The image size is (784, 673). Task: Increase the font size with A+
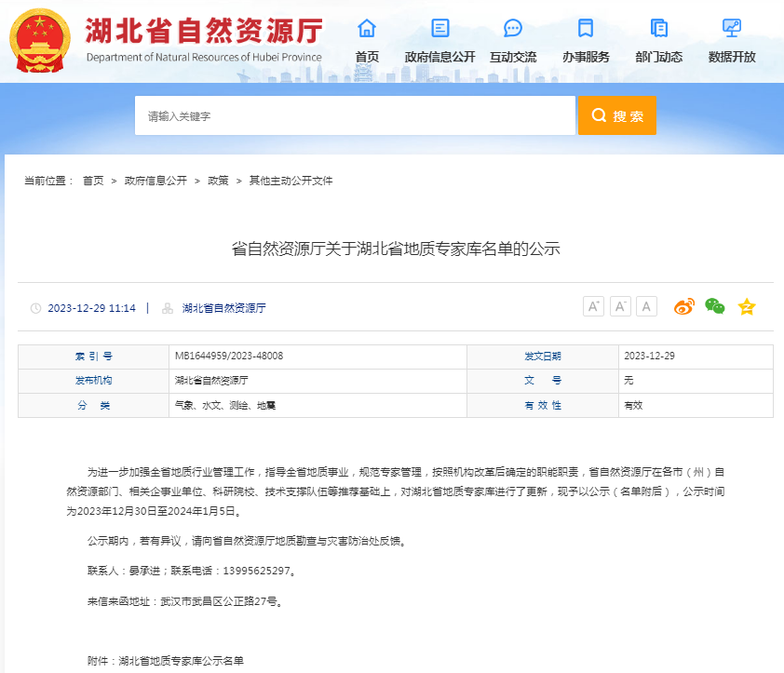tap(593, 305)
